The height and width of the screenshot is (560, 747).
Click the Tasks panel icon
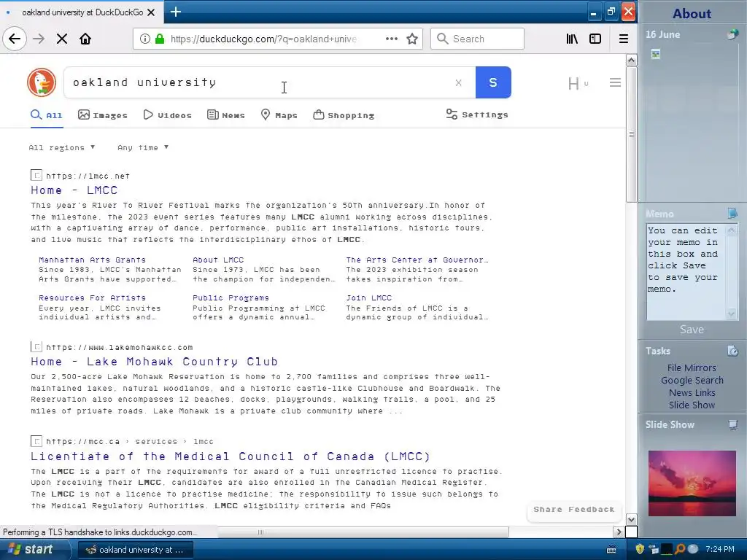click(732, 351)
